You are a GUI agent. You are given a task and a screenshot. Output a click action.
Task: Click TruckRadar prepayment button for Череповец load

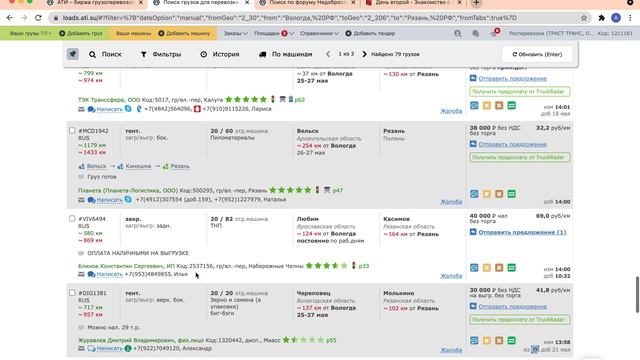pos(520,320)
